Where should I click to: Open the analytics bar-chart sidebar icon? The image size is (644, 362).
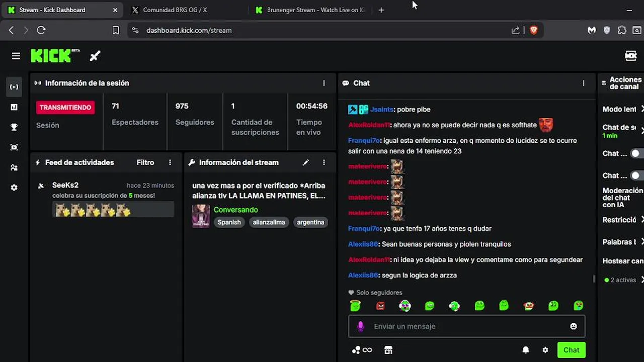tap(14, 107)
